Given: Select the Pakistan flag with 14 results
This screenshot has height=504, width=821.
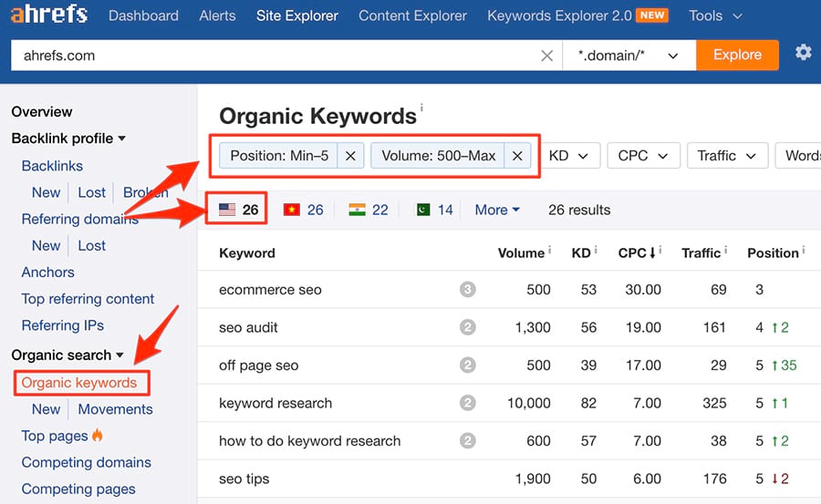Looking at the screenshot, I should click(x=434, y=210).
